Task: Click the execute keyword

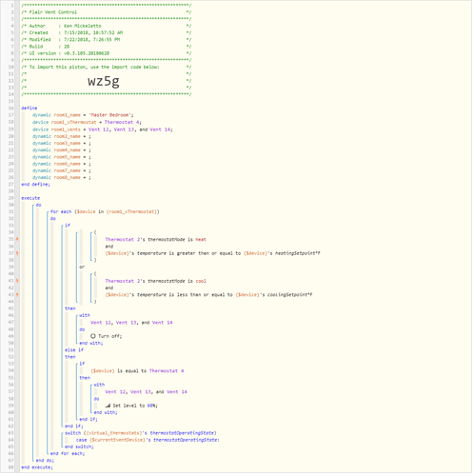Action: (x=30, y=199)
